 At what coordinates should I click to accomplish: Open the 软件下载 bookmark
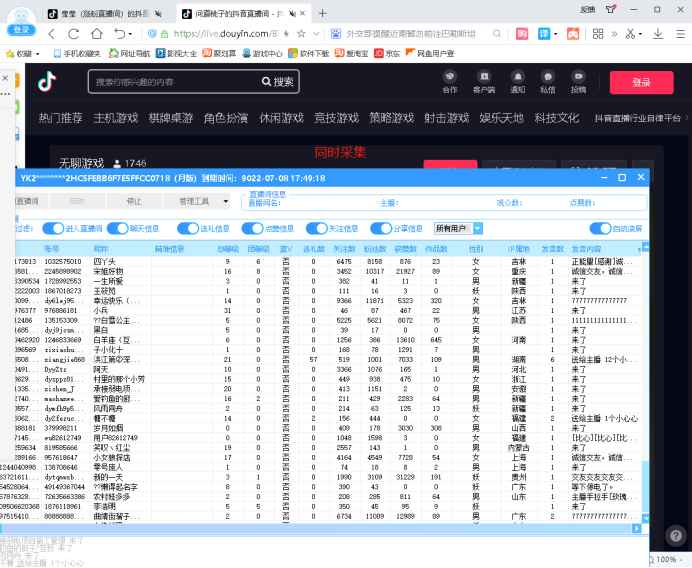(308, 54)
